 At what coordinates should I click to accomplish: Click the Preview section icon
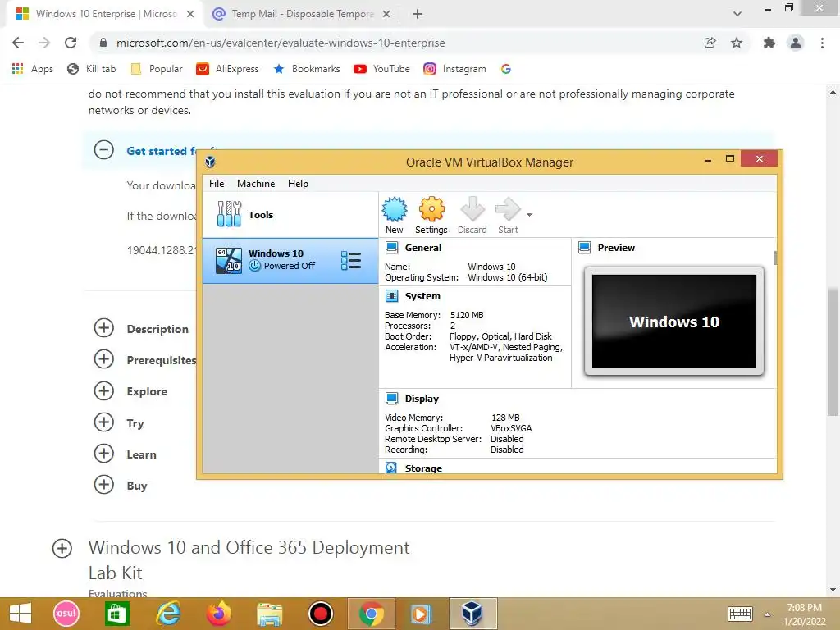(584, 248)
